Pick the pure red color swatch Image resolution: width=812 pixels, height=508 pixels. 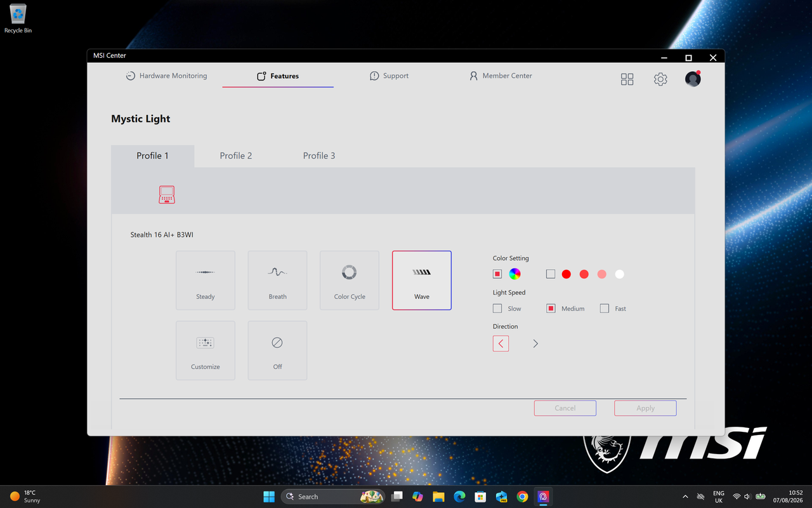566,274
